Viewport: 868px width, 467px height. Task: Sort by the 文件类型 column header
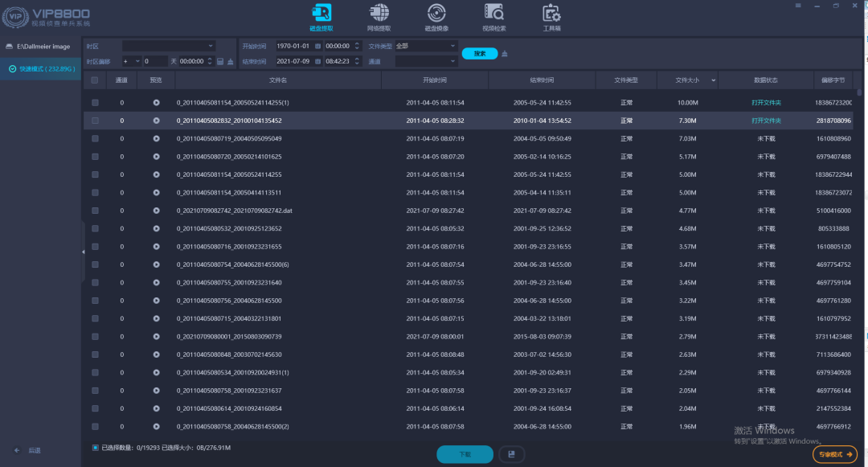626,80
